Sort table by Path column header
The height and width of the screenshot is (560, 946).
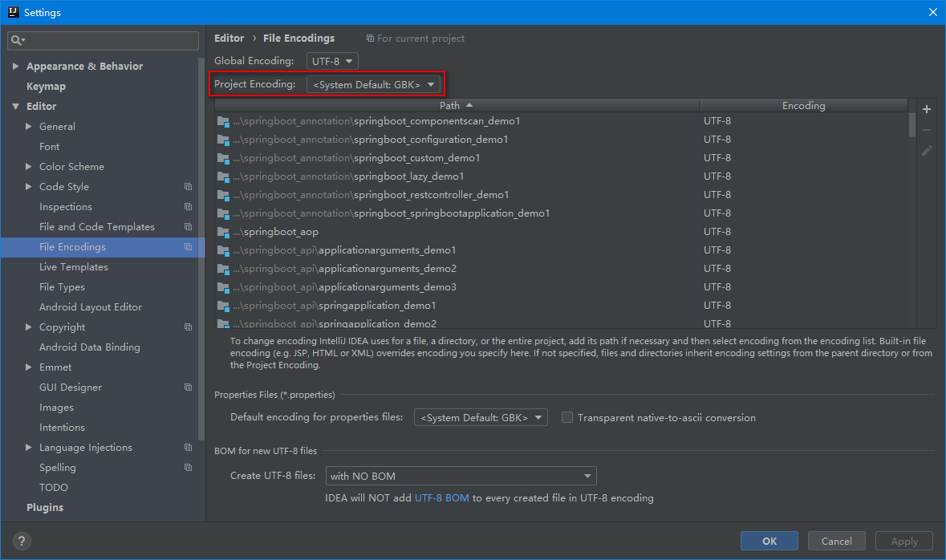point(457,106)
